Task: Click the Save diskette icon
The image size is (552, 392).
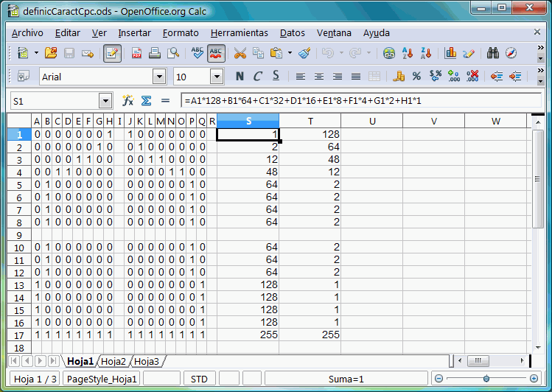Action: (x=69, y=53)
